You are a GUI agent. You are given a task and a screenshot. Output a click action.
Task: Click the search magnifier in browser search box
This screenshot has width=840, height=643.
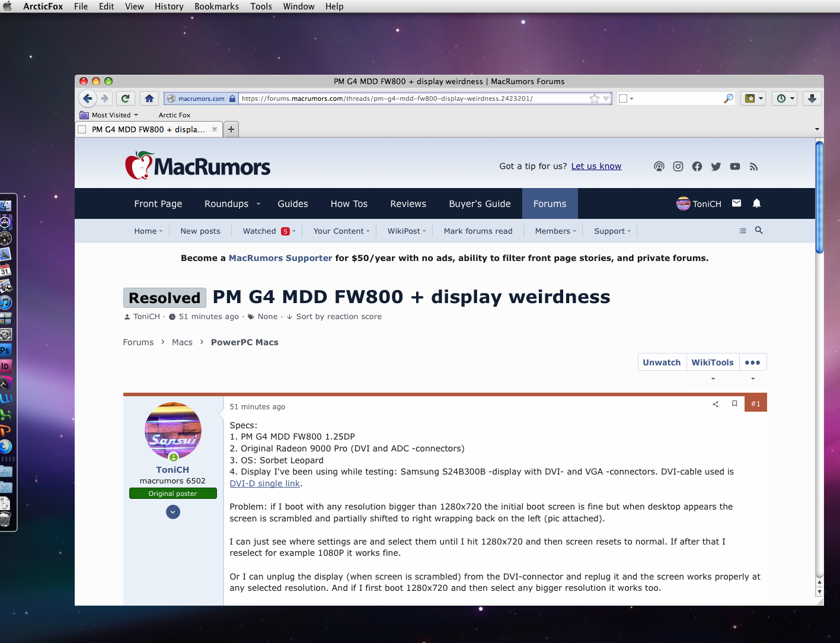(729, 98)
